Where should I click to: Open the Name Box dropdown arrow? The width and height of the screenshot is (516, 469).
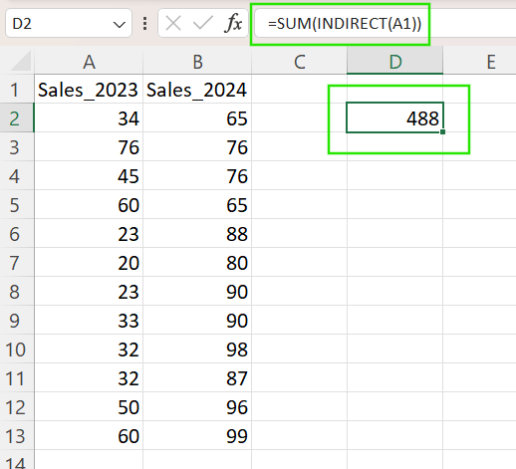pos(119,24)
